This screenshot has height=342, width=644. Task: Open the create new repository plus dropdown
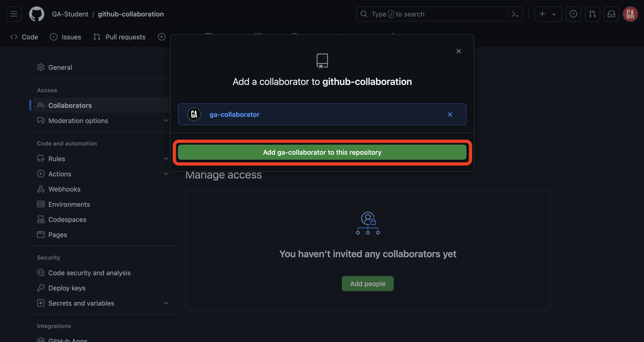548,14
